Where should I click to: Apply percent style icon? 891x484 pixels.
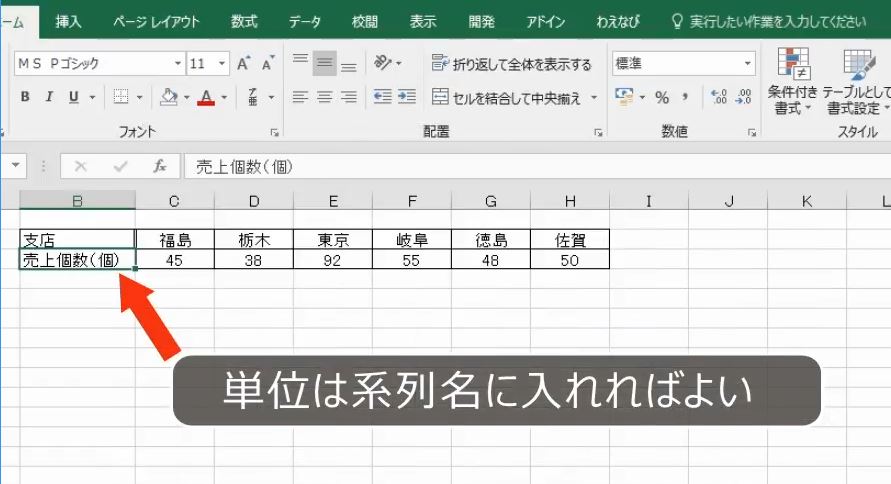(662, 98)
